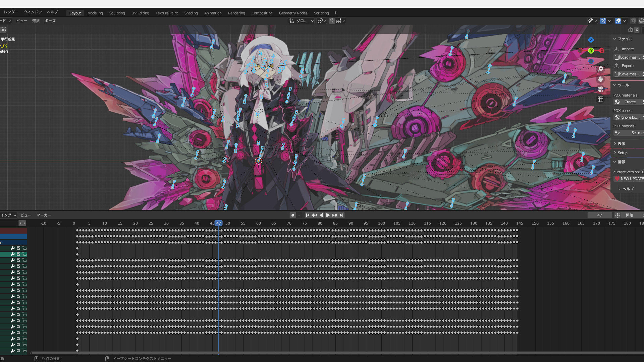The height and width of the screenshot is (362, 644).
Task: Toggle modifier wrench on first channel row
Action: (x=13, y=248)
